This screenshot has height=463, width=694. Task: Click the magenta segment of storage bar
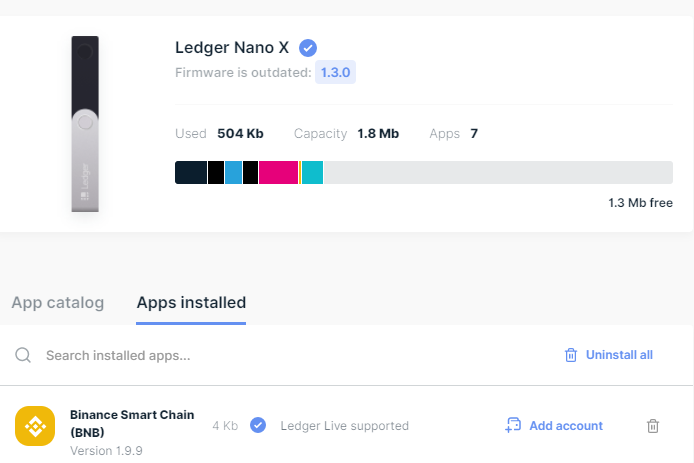(x=278, y=173)
